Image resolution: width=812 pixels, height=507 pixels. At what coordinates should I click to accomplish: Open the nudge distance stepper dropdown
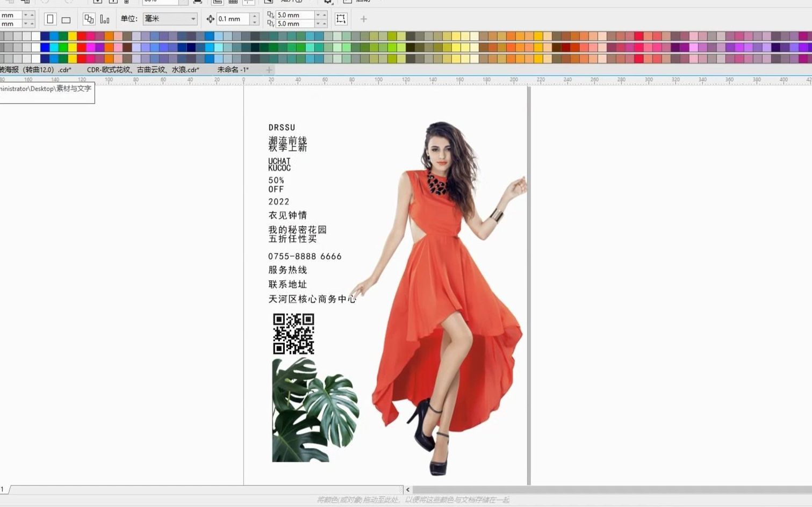pos(255,19)
